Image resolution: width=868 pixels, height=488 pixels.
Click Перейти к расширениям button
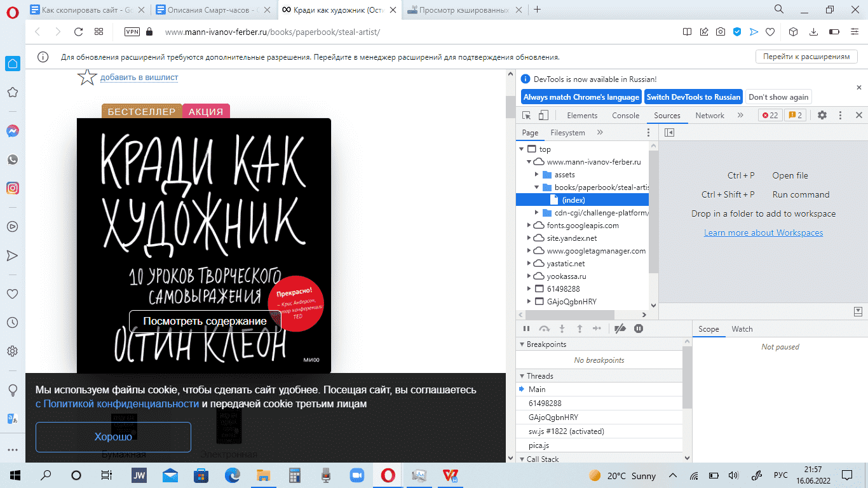[806, 57]
